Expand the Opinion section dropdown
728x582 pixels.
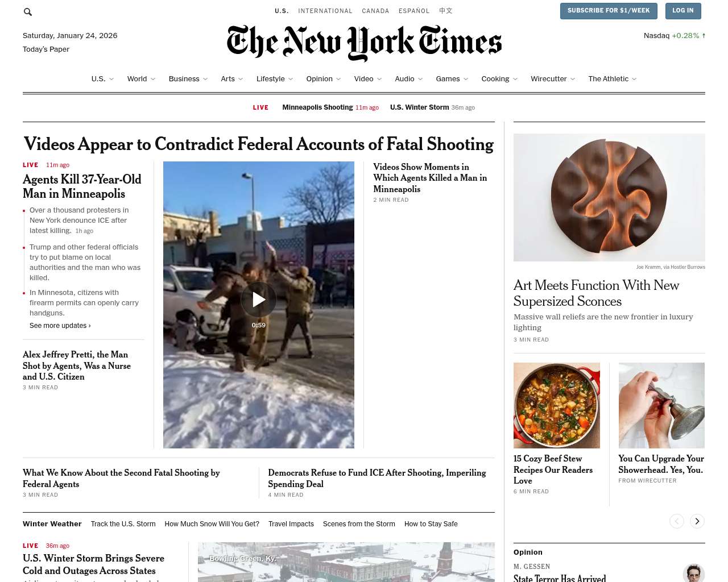click(x=324, y=79)
